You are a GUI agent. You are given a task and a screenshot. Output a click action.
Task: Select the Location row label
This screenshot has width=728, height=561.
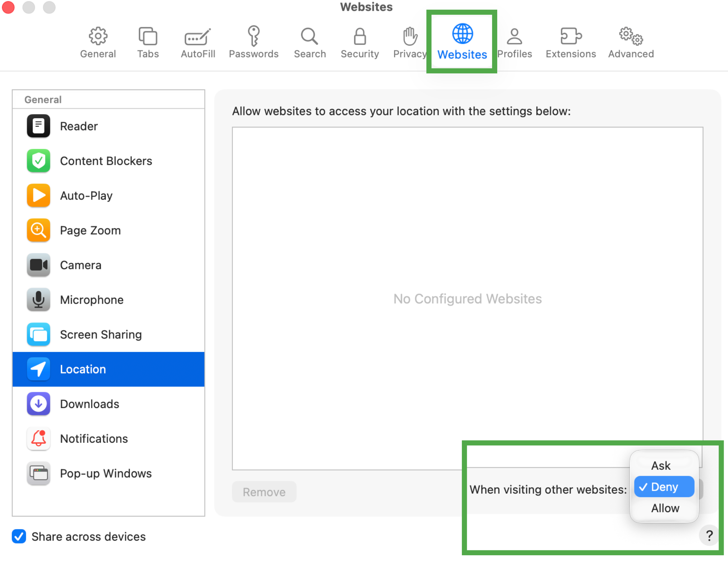pyautogui.click(x=83, y=369)
